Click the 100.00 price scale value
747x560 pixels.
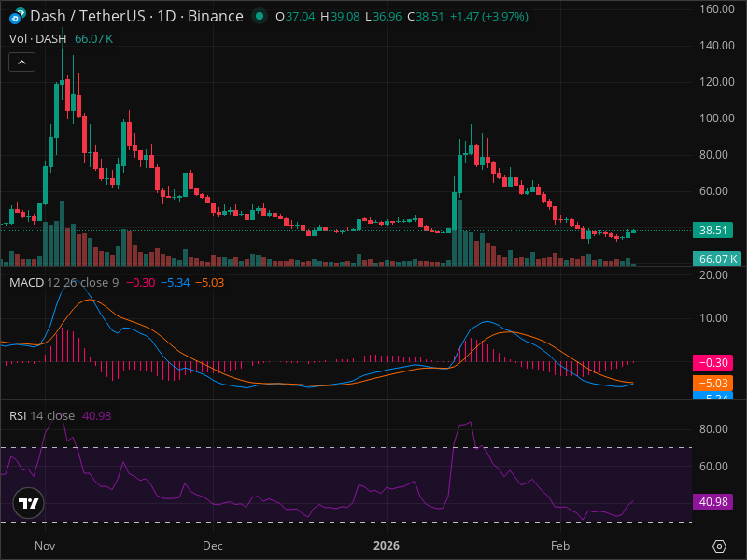pyautogui.click(x=716, y=119)
